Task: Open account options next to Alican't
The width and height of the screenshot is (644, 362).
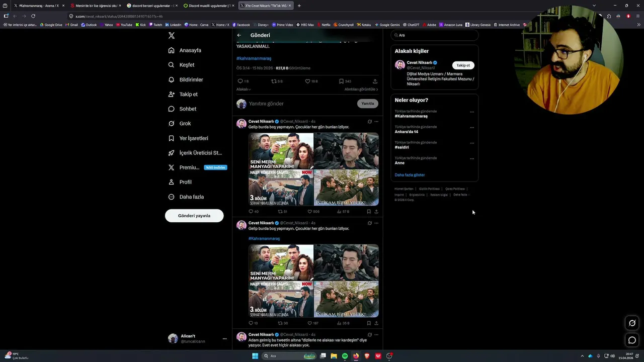Action: point(224,339)
